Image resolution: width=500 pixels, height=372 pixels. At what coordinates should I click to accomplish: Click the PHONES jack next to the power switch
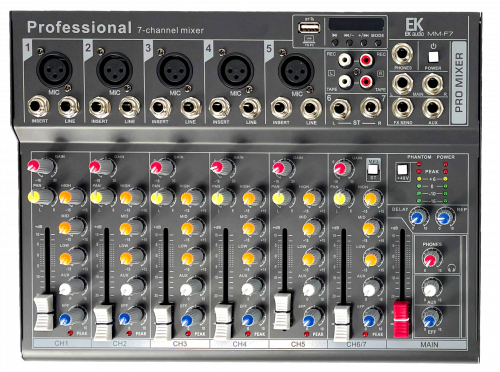pyautogui.click(x=402, y=54)
